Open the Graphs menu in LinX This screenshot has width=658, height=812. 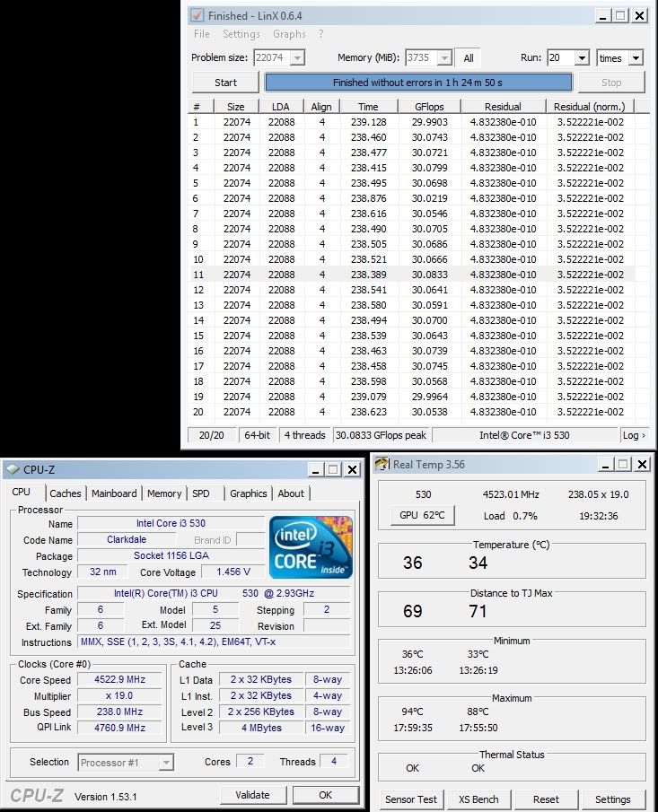[x=289, y=34]
